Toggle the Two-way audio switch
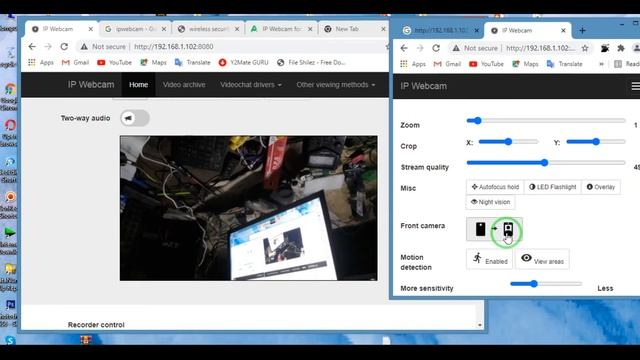 tap(135, 118)
